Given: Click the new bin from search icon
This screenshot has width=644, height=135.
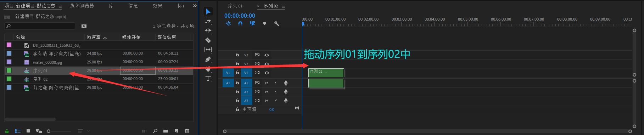Looking at the screenshot, I should (x=84, y=26).
